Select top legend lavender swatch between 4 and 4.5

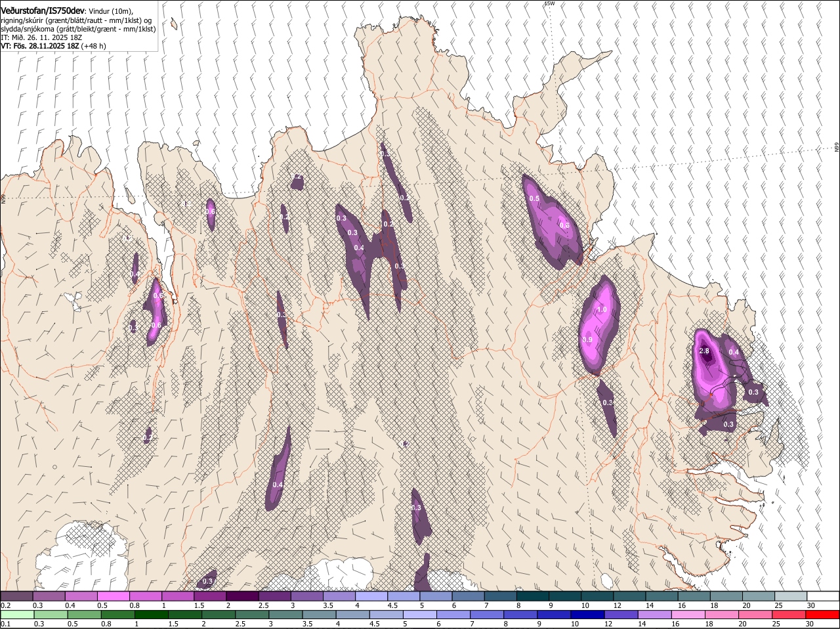pos(371,596)
